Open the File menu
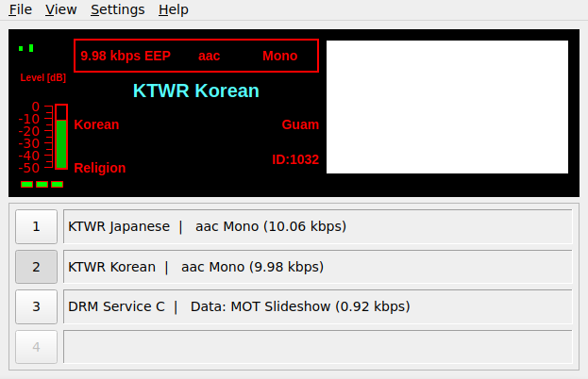Viewport: 588px width, 379px height. (x=20, y=9)
